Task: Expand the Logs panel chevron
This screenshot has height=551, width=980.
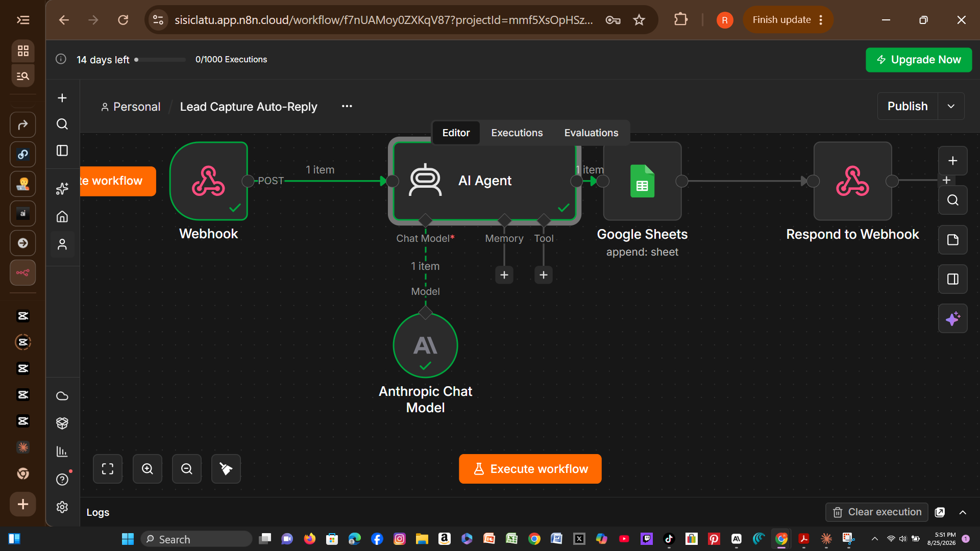Action: (x=963, y=512)
